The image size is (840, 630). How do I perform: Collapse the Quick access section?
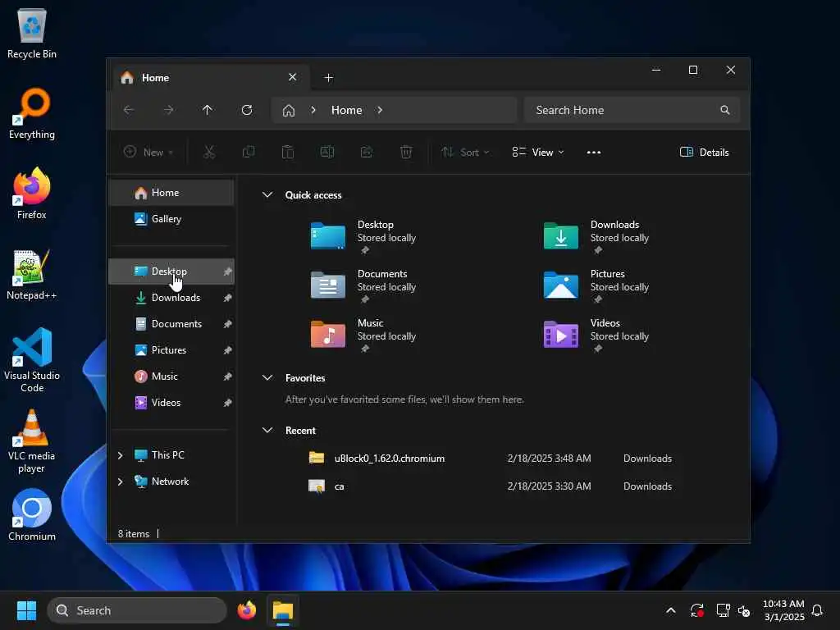click(267, 195)
